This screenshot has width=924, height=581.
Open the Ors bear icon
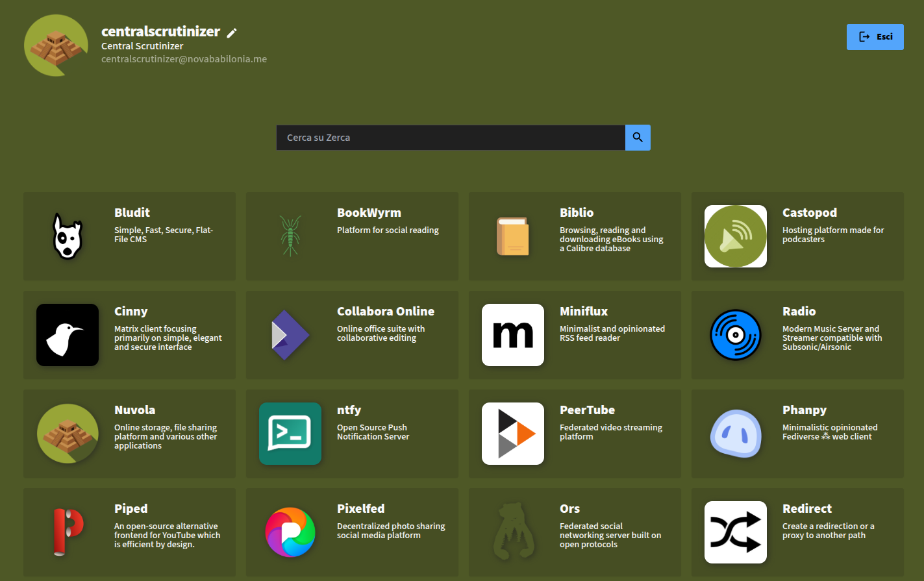pyautogui.click(x=513, y=532)
